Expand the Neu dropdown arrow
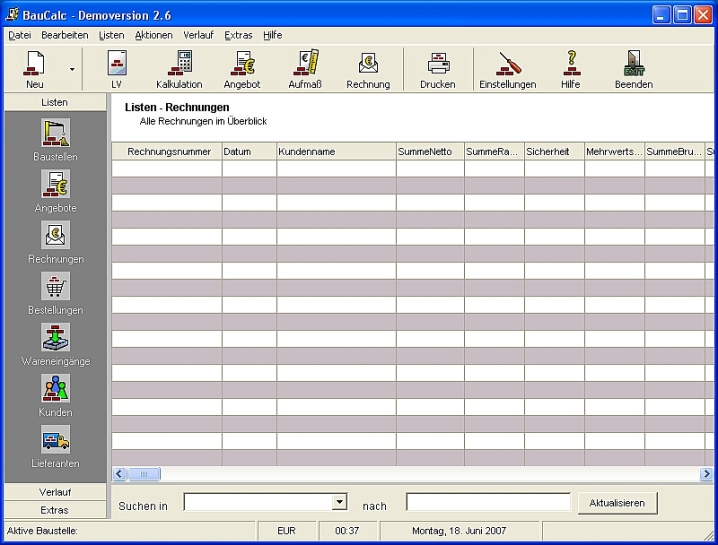This screenshot has height=545, width=718. click(x=72, y=69)
